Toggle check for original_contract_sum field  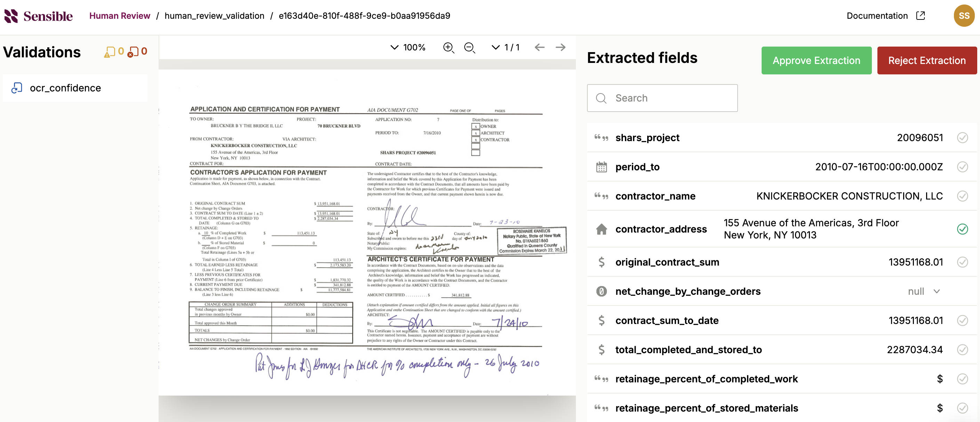point(962,262)
